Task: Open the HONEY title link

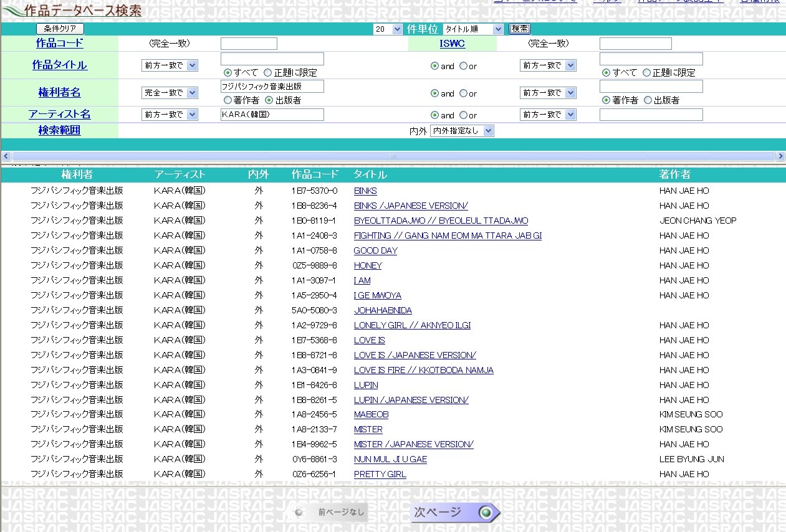Action: click(x=368, y=265)
